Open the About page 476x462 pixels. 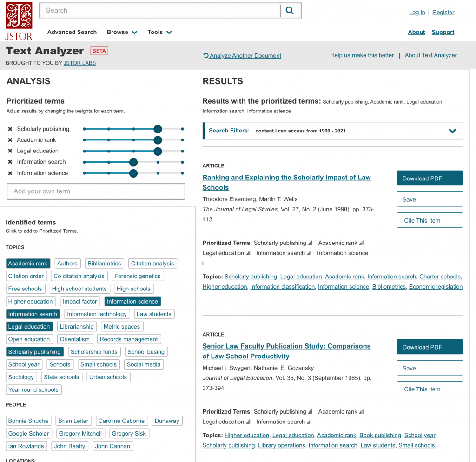416,32
